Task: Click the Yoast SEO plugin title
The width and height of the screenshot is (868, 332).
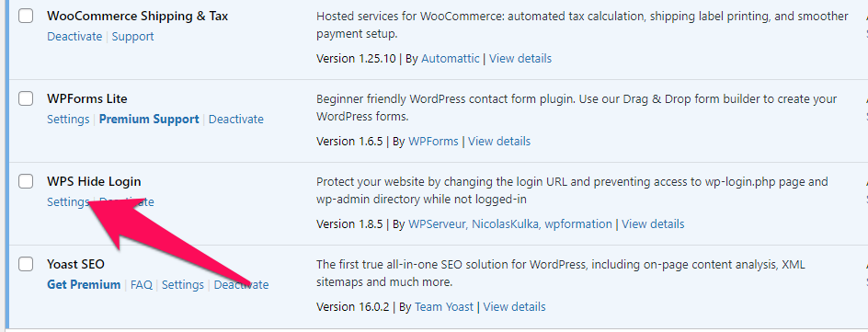Action: (75, 264)
